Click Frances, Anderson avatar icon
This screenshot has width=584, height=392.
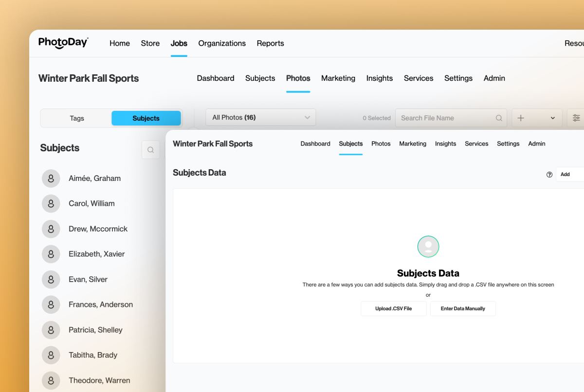(51, 305)
